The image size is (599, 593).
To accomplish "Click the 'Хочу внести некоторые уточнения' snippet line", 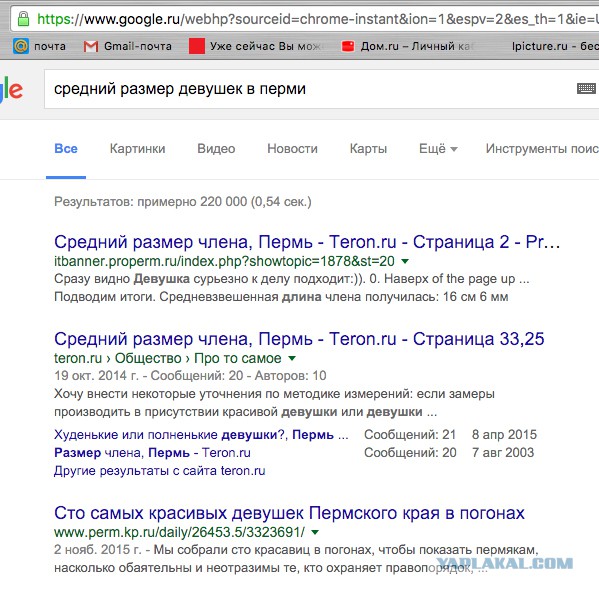I will click(274, 394).
